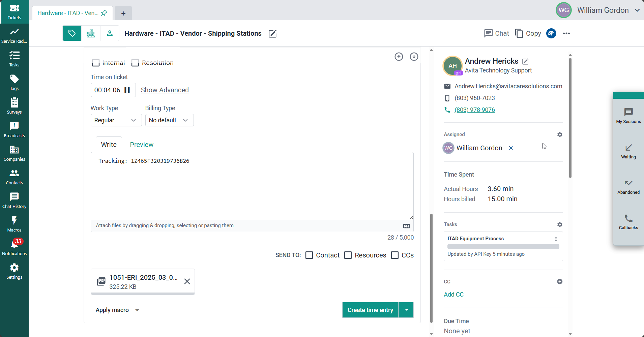
Task: Click the Tasks settings gear icon
Action: click(x=560, y=224)
